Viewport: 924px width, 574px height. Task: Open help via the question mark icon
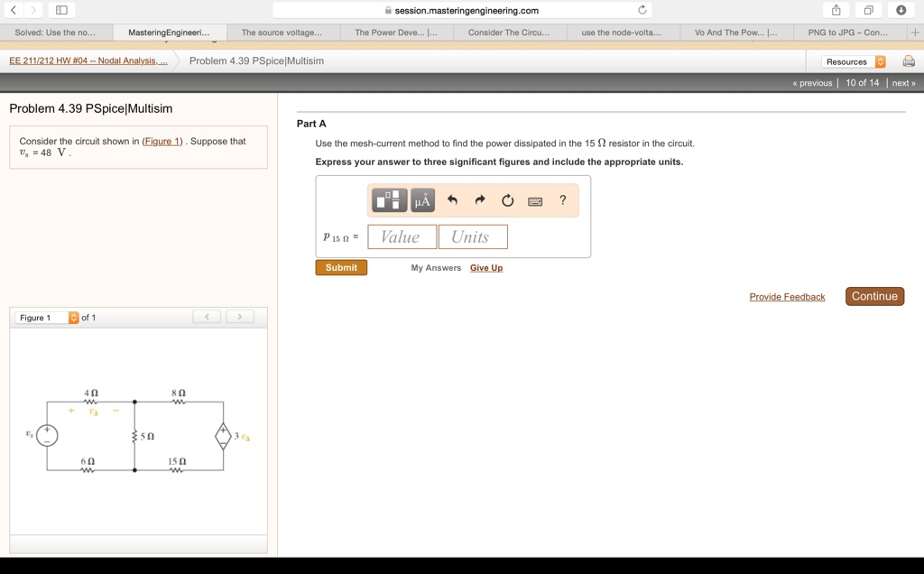coord(562,200)
